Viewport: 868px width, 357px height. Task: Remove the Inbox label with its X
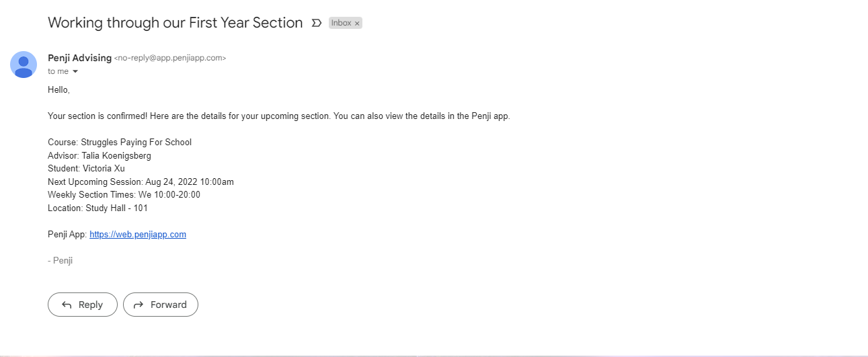point(357,24)
